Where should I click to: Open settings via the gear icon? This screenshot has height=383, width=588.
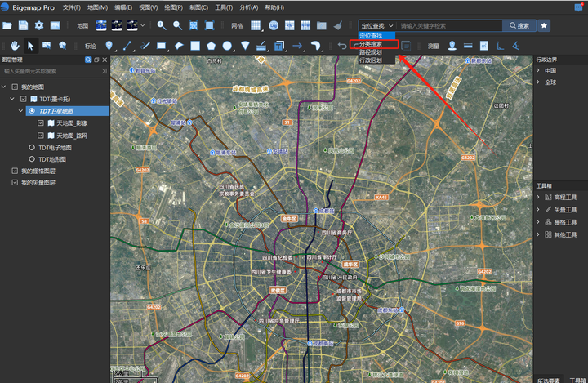click(x=39, y=25)
